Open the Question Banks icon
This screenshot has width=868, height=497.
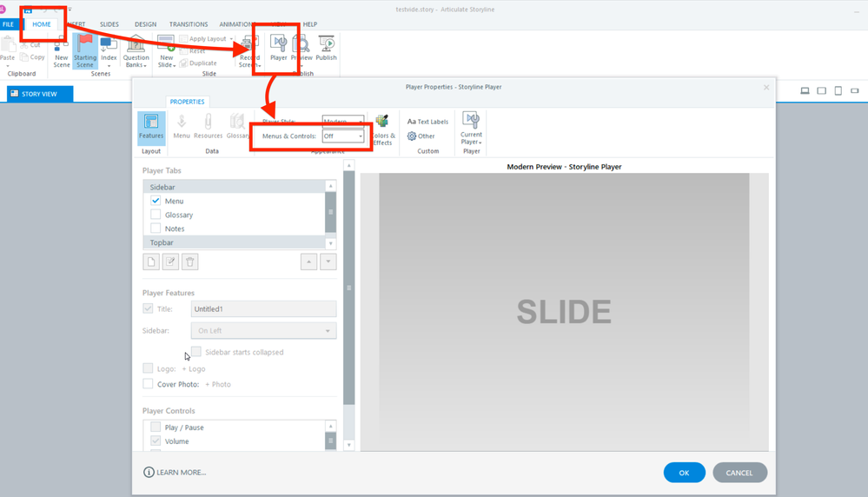click(x=136, y=44)
